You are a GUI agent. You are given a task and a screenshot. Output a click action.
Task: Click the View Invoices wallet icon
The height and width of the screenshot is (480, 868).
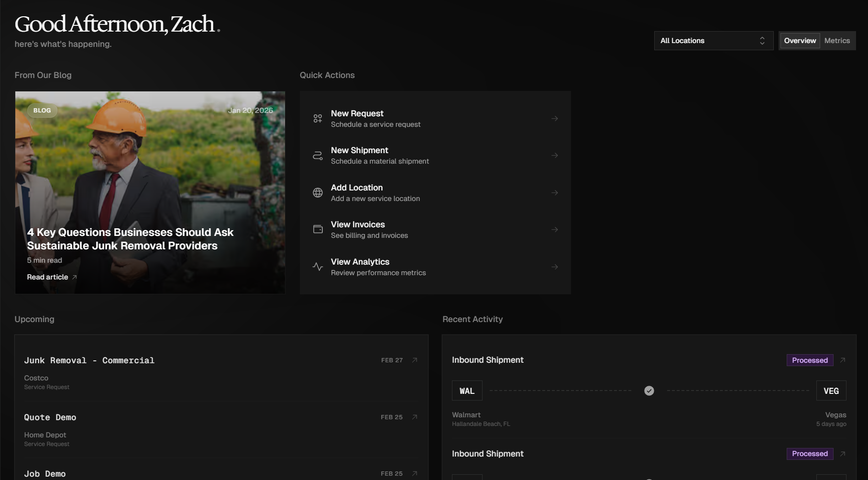(x=318, y=229)
